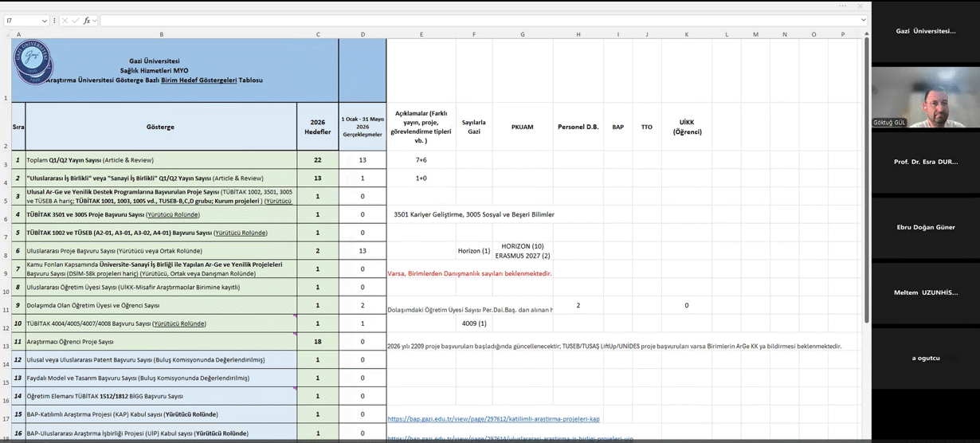Click the formula bar Enter checkmark icon
Image resolution: width=980 pixels, height=443 pixels.
click(x=76, y=21)
